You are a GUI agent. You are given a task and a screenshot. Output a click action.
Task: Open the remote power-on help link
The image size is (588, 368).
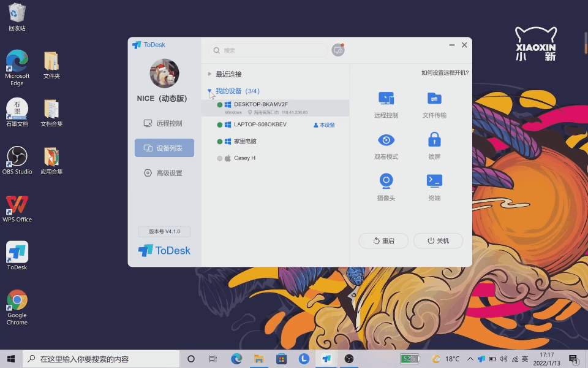[x=445, y=73]
